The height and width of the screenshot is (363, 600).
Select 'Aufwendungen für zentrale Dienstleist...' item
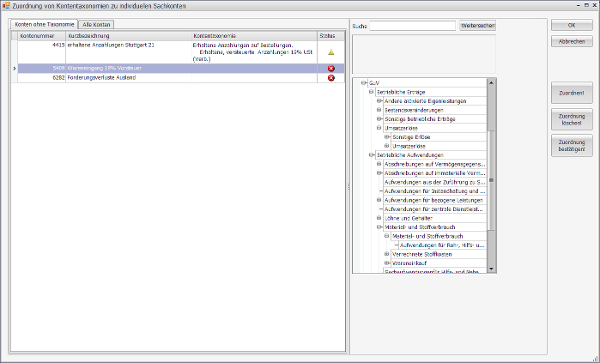tap(435, 209)
